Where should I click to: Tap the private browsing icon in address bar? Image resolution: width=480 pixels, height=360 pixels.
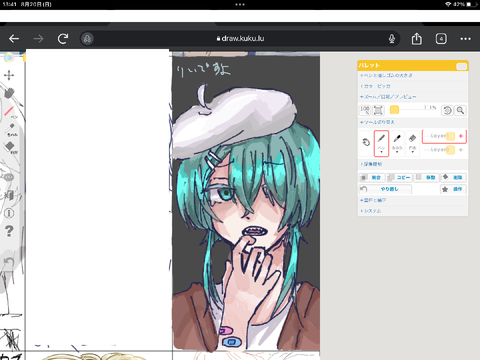87,39
